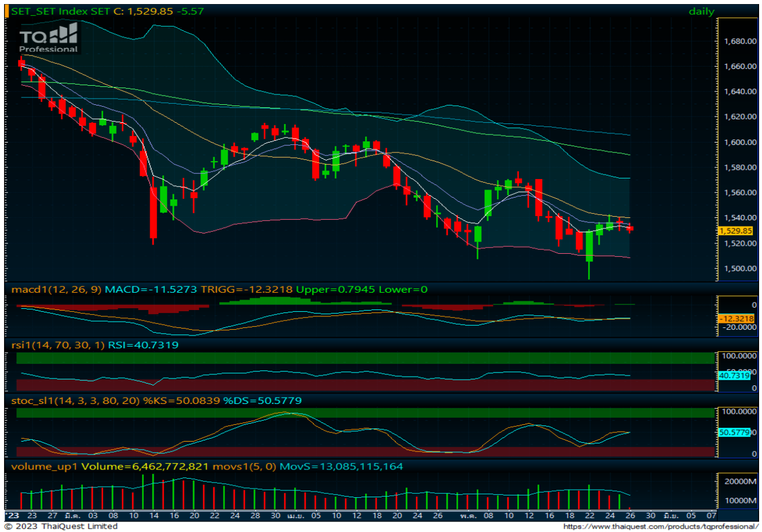The width and height of the screenshot is (762, 532).
Task: Click the Volume=6,462,772,821 value
Action: pos(145,466)
